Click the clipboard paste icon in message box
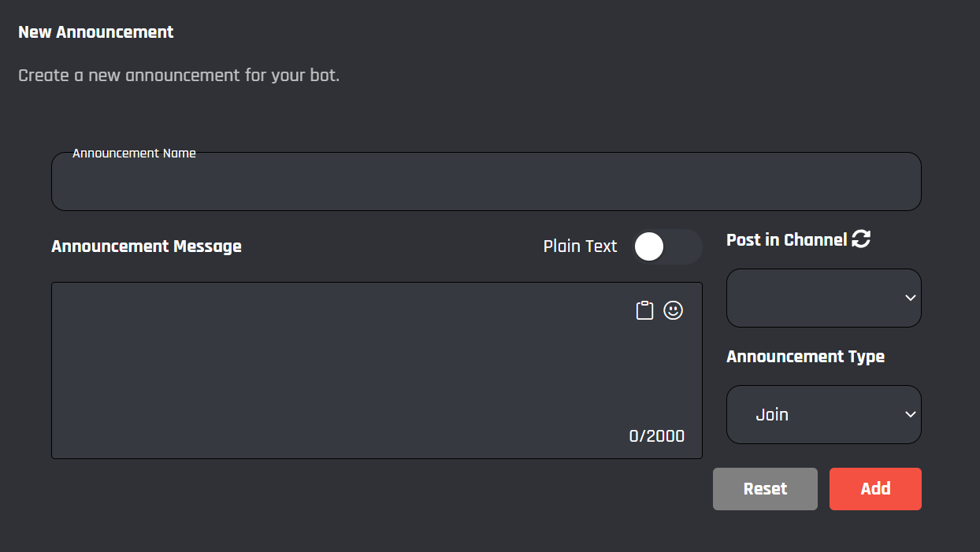The height and width of the screenshot is (552, 980). 644,309
